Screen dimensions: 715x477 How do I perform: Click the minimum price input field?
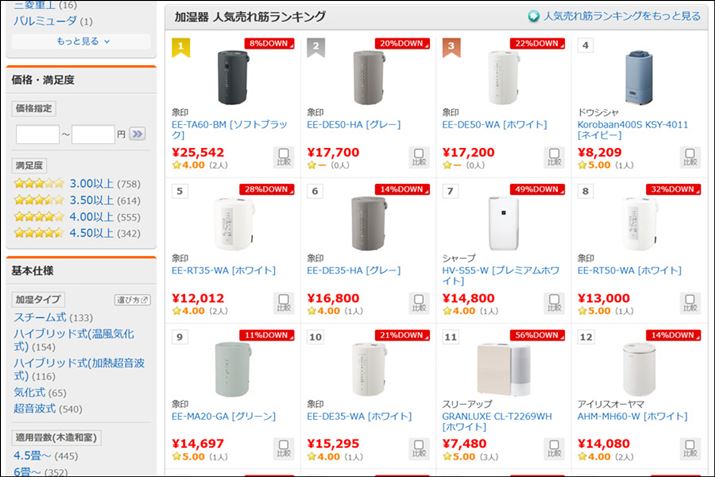click(37, 133)
